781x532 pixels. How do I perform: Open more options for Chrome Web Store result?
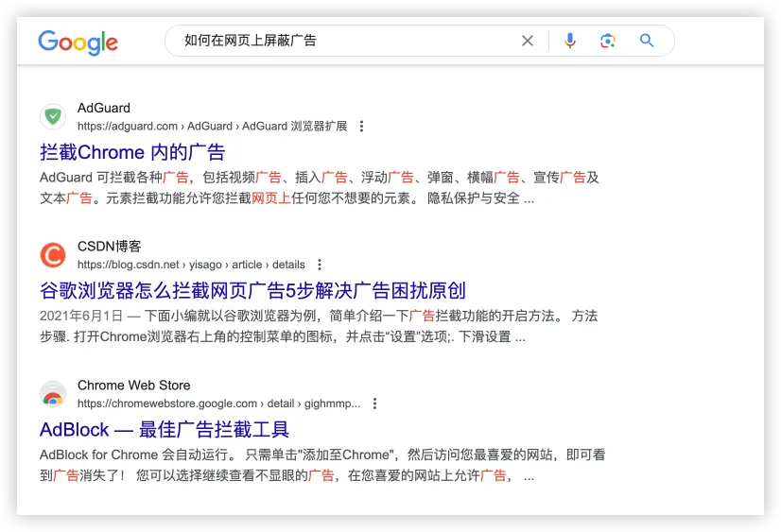(x=374, y=403)
